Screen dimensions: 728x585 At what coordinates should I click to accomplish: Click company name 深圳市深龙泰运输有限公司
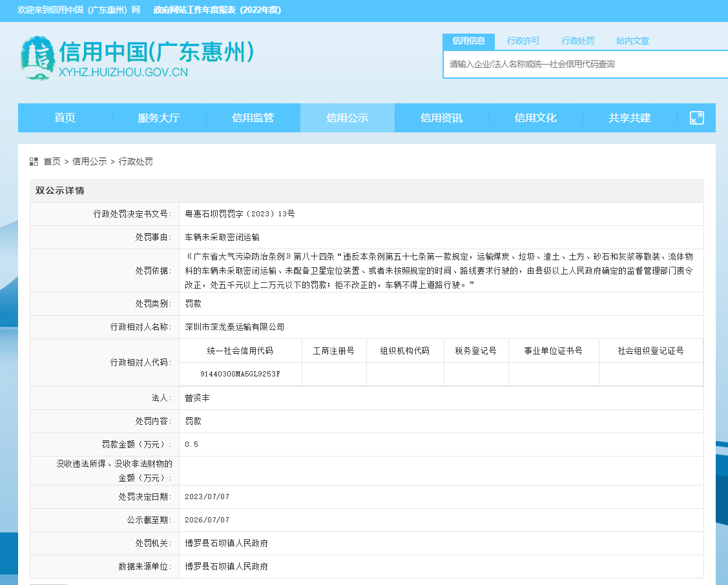click(x=234, y=327)
